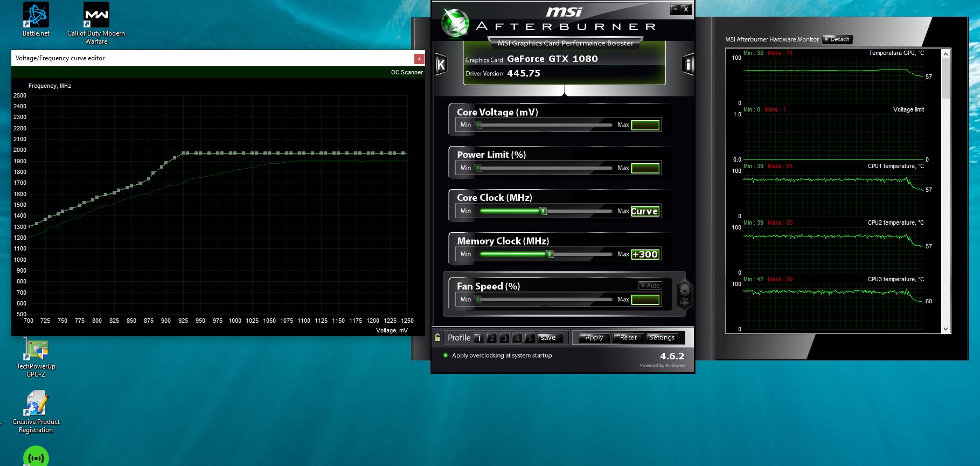
Task: Click the hardware monitor scrollbar thumb
Action: click(x=946, y=79)
